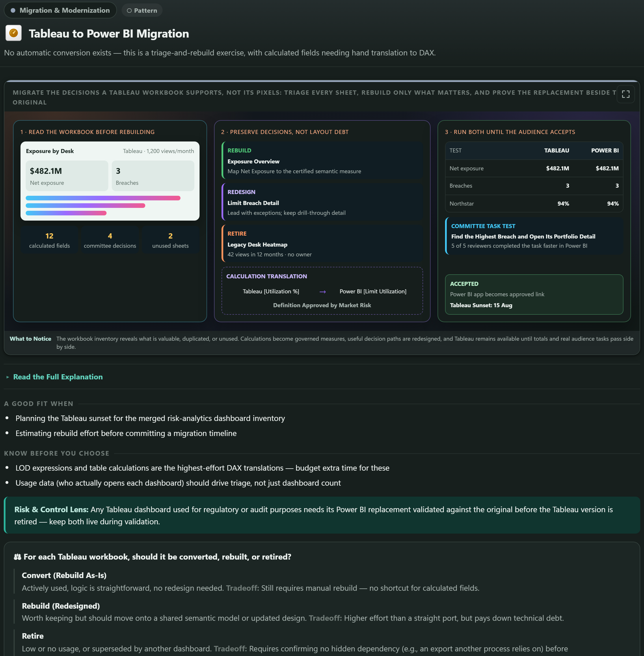The width and height of the screenshot is (644, 656).
Task: Click the A Good Fit When heading
Action: (x=39, y=404)
